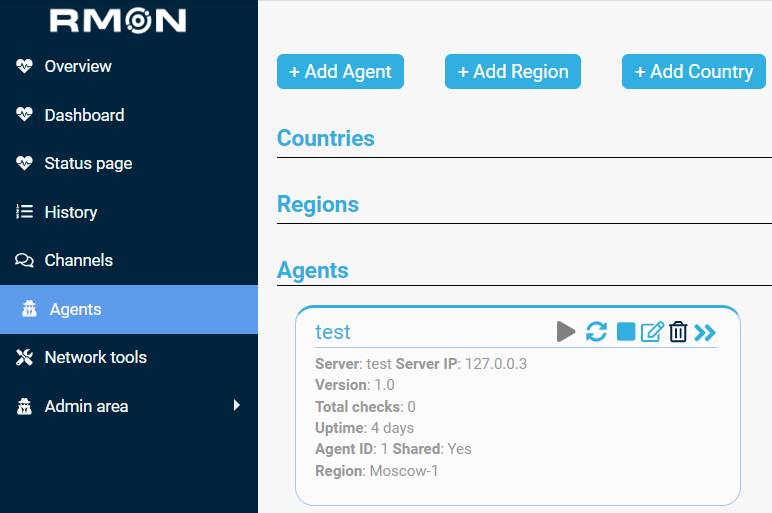Go to the Status page section
The width and height of the screenshot is (772, 513).
pyautogui.click(x=88, y=163)
